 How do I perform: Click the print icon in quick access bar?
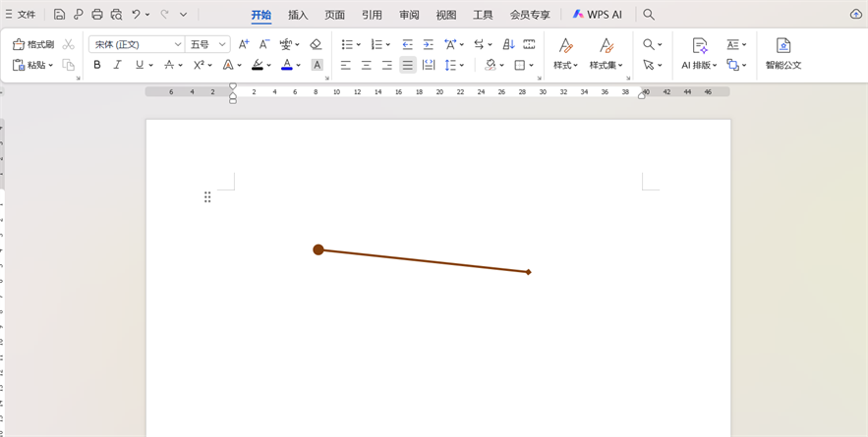pos(96,15)
